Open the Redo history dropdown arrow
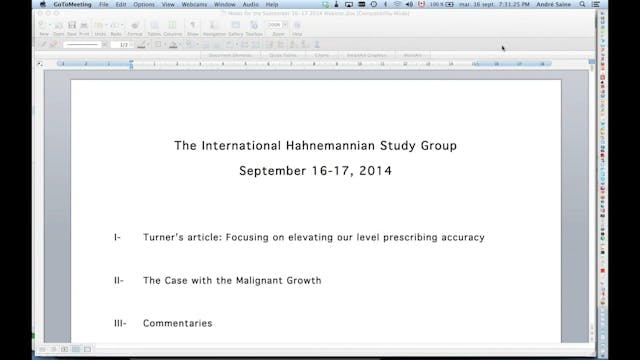The width and height of the screenshot is (640, 360). point(122,26)
